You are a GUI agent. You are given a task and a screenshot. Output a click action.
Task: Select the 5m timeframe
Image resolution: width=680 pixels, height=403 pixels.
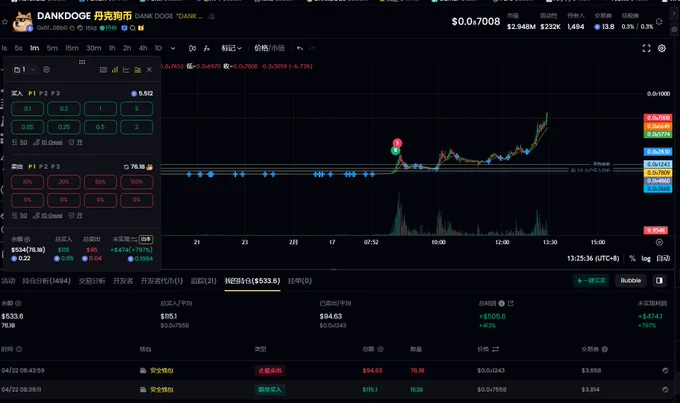tap(52, 48)
